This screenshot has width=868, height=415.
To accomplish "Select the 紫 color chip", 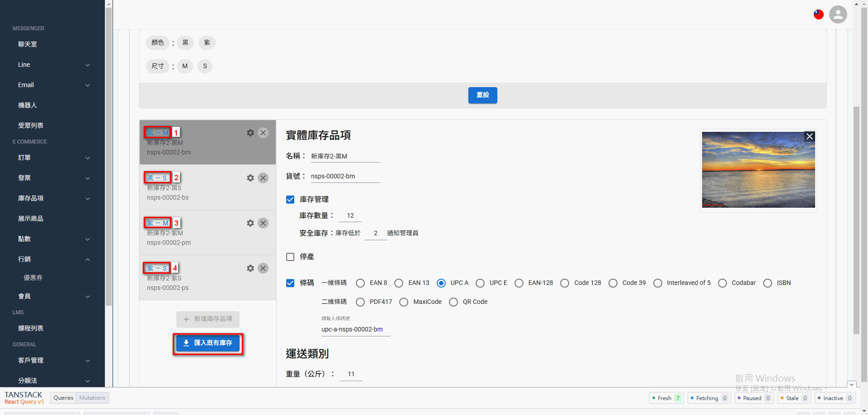I will (x=207, y=43).
